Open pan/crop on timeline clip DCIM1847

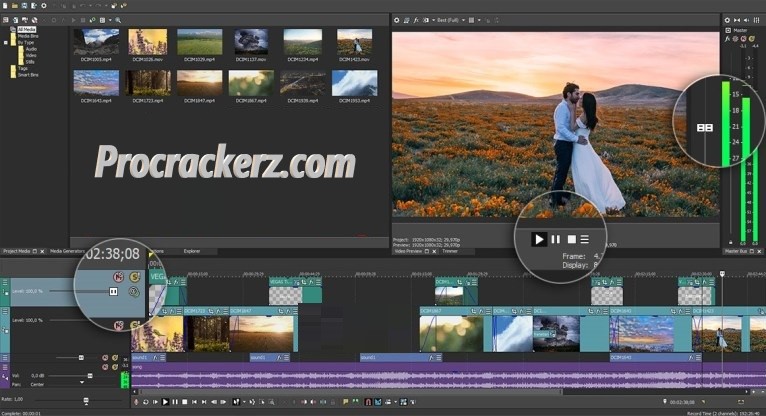pos(281,311)
